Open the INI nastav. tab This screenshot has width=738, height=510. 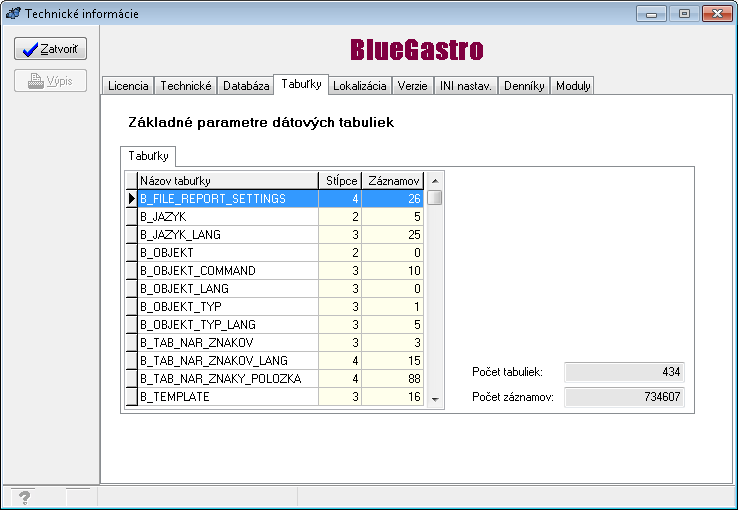(465, 86)
